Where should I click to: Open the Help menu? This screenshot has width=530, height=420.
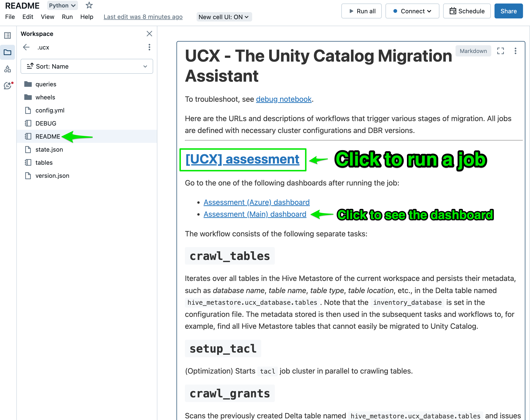(86, 16)
